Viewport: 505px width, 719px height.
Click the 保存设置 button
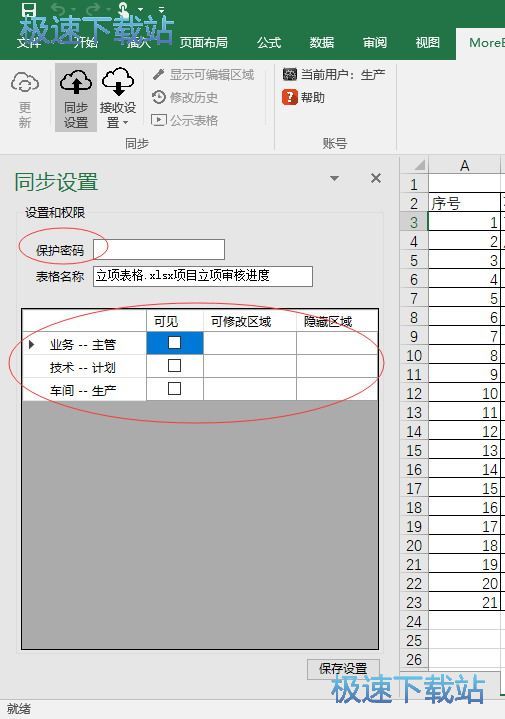343,669
